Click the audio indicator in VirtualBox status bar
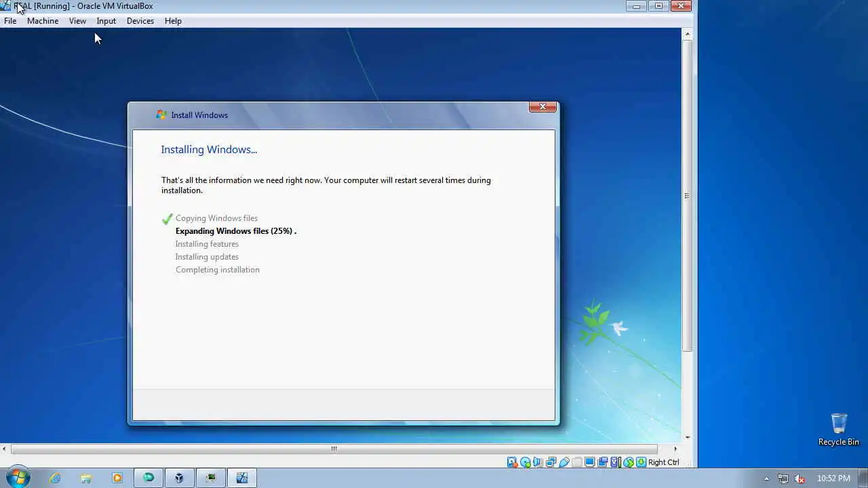868x488 pixels. coord(538,462)
